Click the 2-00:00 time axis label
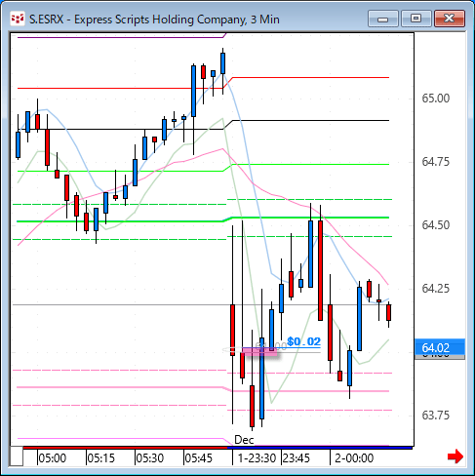This screenshot has height=476, width=475. (354, 458)
